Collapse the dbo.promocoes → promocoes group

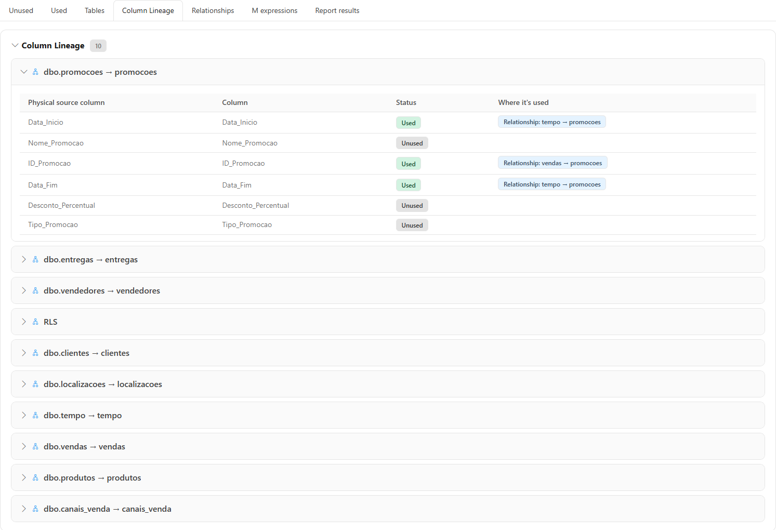tap(24, 72)
